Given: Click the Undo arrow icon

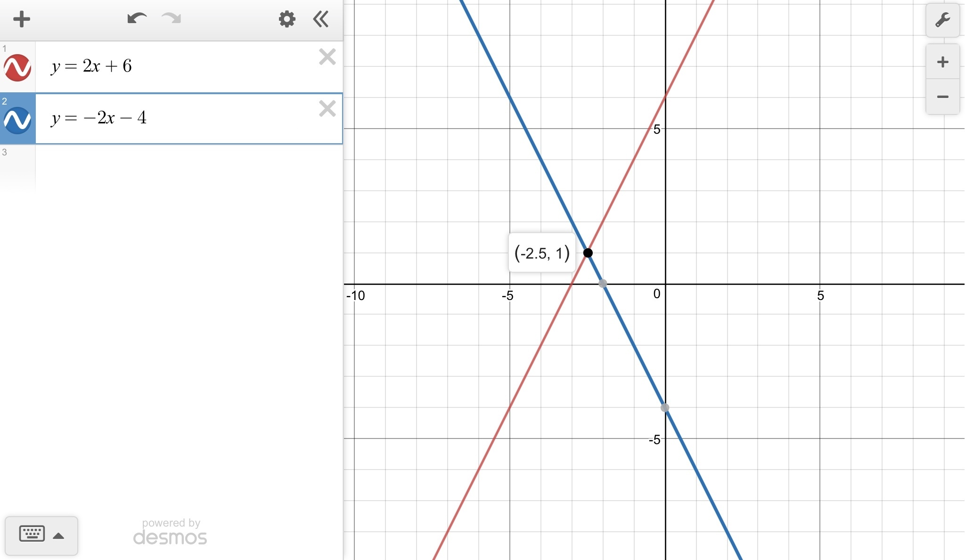Looking at the screenshot, I should tap(137, 19).
